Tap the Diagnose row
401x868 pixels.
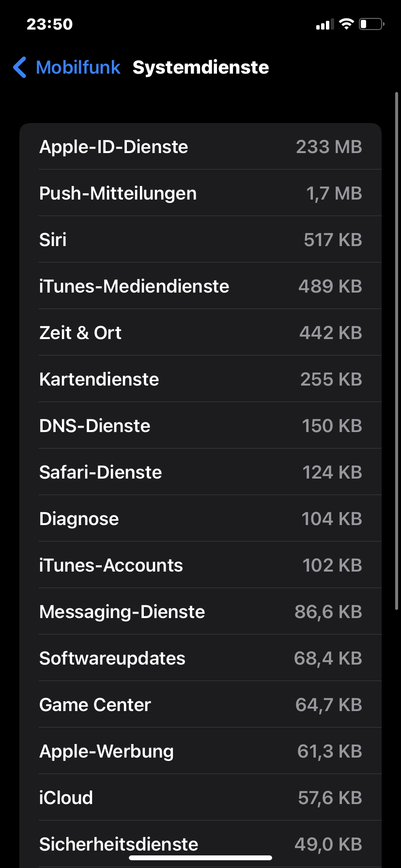click(x=200, y=519)
